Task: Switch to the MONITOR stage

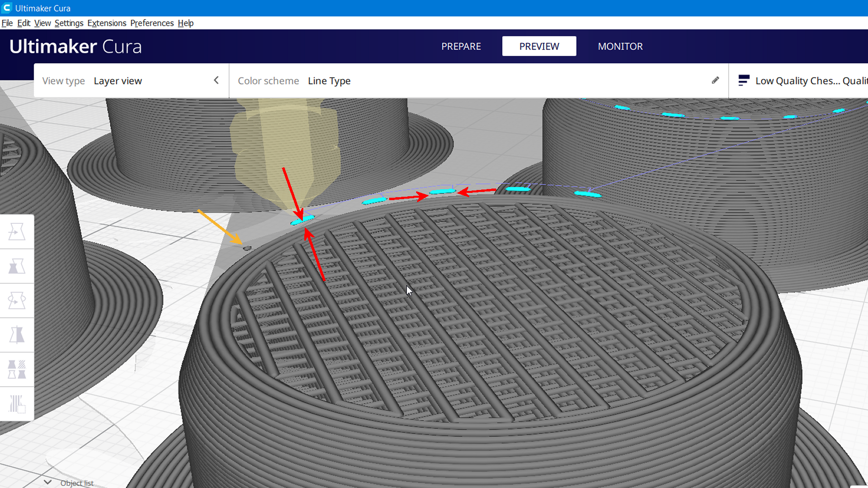Action: (x=620, y=46)
